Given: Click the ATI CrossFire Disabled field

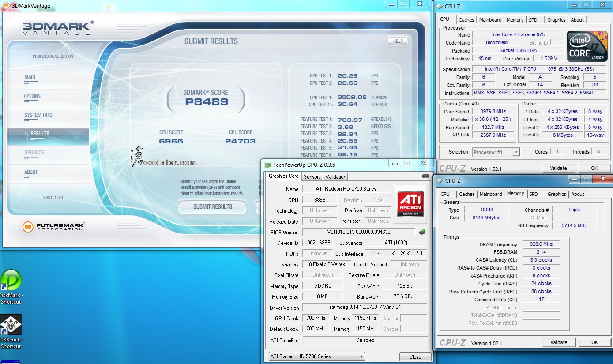Looking at the screenshot, I should click(x=365, y=340).
